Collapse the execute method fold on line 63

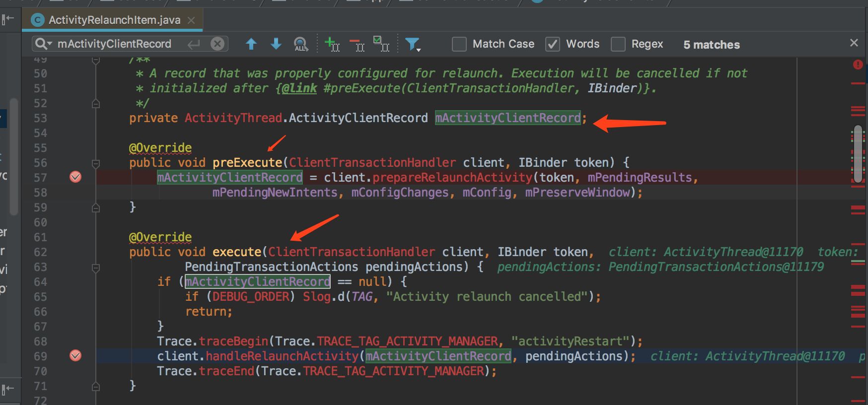[96, 268]
